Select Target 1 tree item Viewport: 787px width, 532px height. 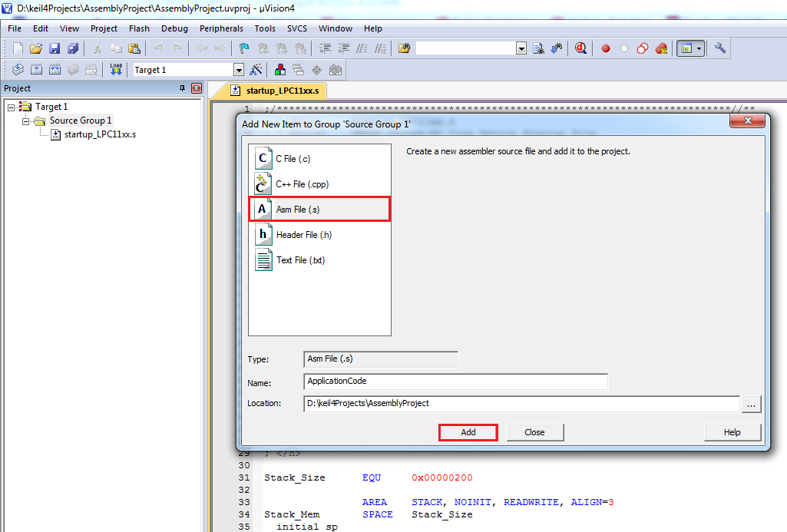click(51, 107)
